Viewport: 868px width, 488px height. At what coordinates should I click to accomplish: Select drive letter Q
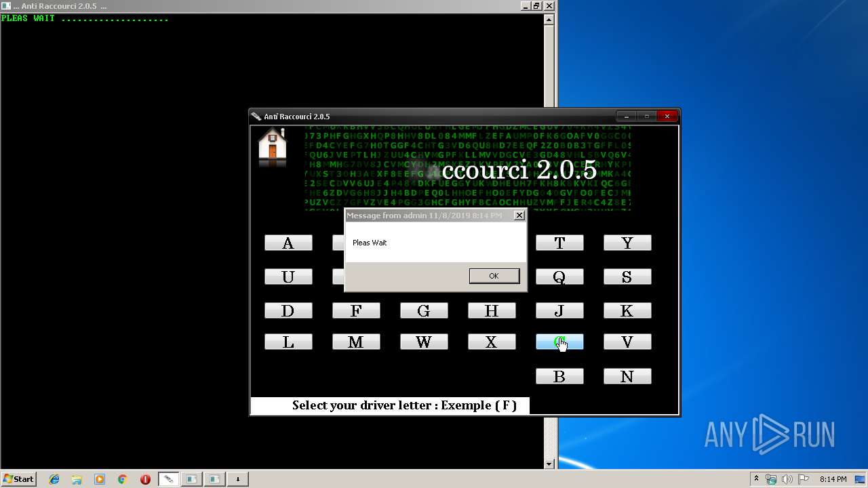[x=559, y=277]
